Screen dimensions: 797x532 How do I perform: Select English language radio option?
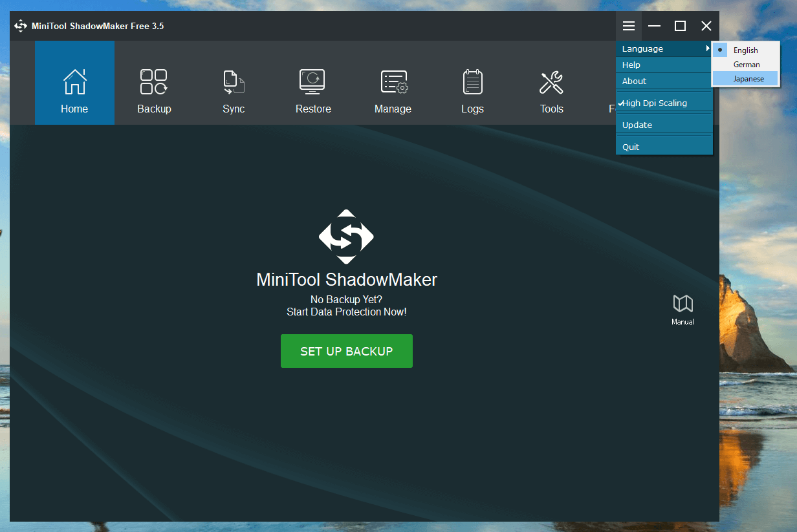pos(745,50)
